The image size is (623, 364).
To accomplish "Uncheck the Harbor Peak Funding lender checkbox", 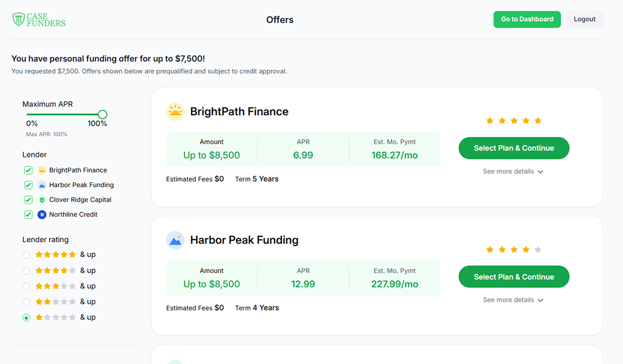I will coord(28,185).
